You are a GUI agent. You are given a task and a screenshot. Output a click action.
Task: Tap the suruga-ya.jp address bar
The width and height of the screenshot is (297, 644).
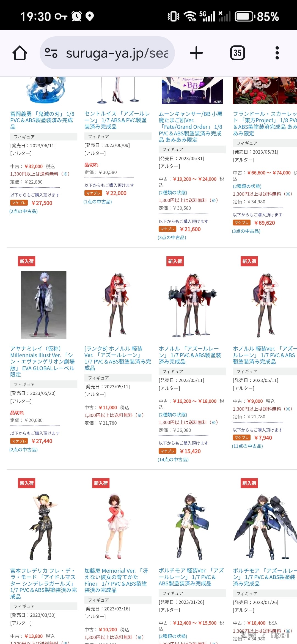(107, 53)
